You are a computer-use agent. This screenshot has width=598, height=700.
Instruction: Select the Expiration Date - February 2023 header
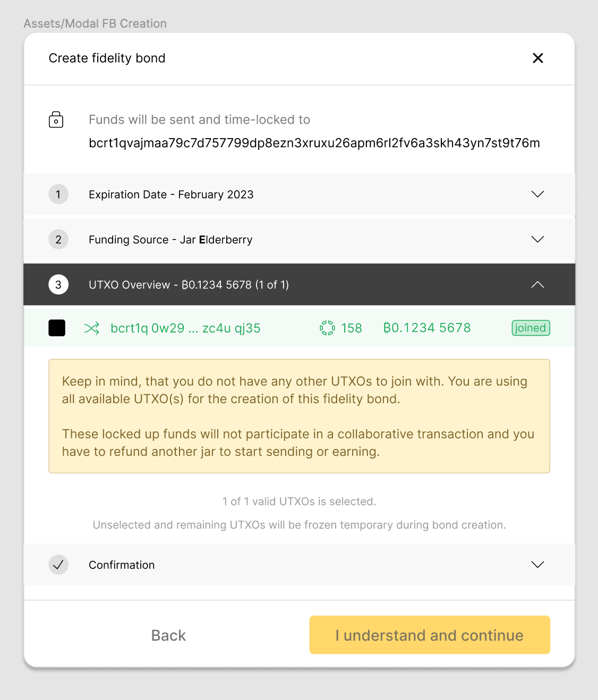tap(171, 194)
